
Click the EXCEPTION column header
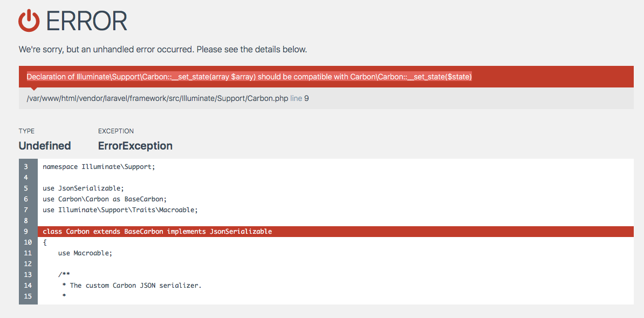[x=115, y=131]
